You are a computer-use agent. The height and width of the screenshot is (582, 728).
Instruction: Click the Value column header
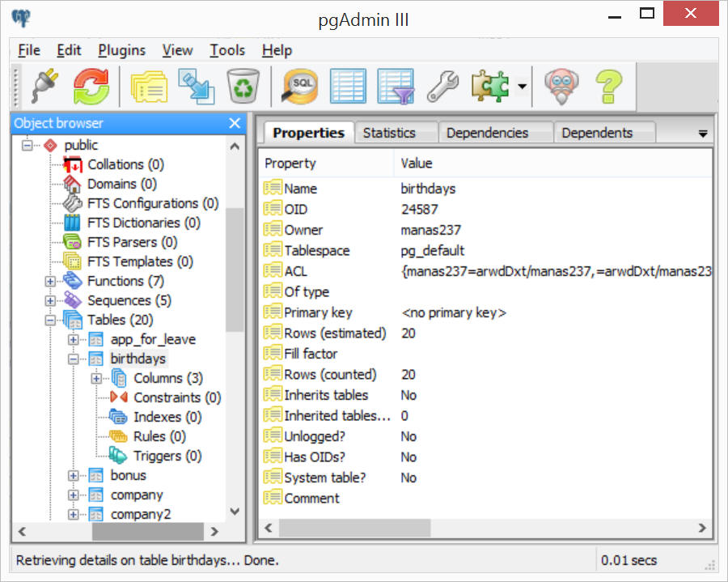(552, 164)
